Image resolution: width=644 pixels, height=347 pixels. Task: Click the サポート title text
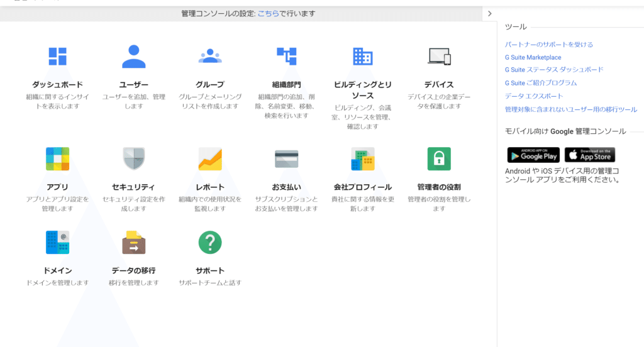[x=210, y=270]
